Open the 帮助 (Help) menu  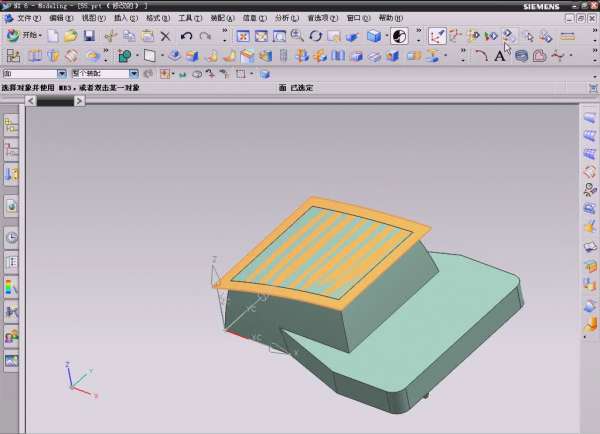point(386,18)
